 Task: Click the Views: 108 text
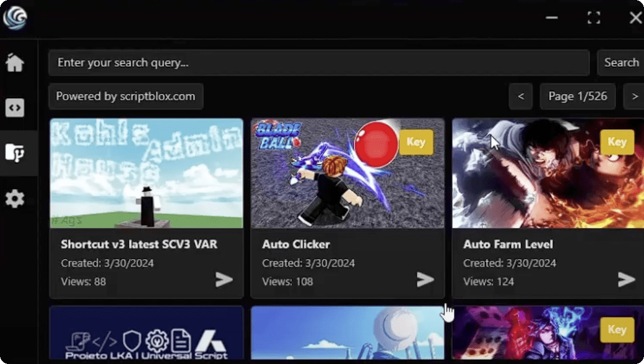(x=287, y=282)
